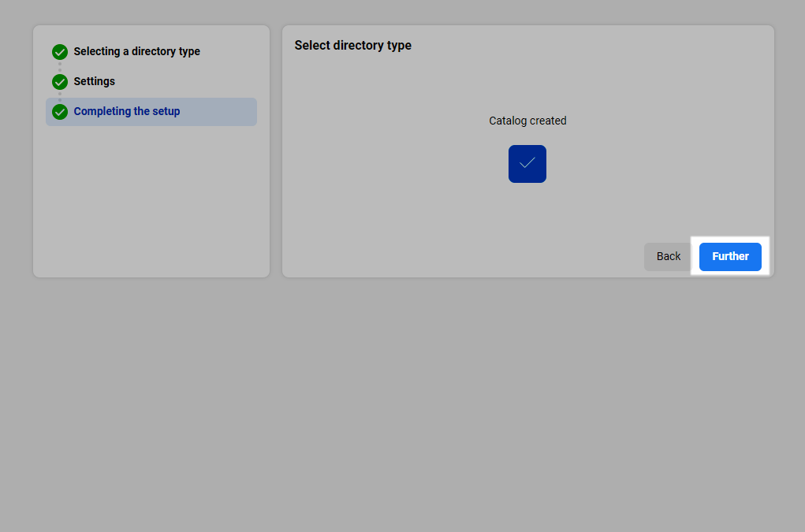This screenshot has height=532, width=805.
Task: Click empty space left of the Back button
Action: pos(473,256)
